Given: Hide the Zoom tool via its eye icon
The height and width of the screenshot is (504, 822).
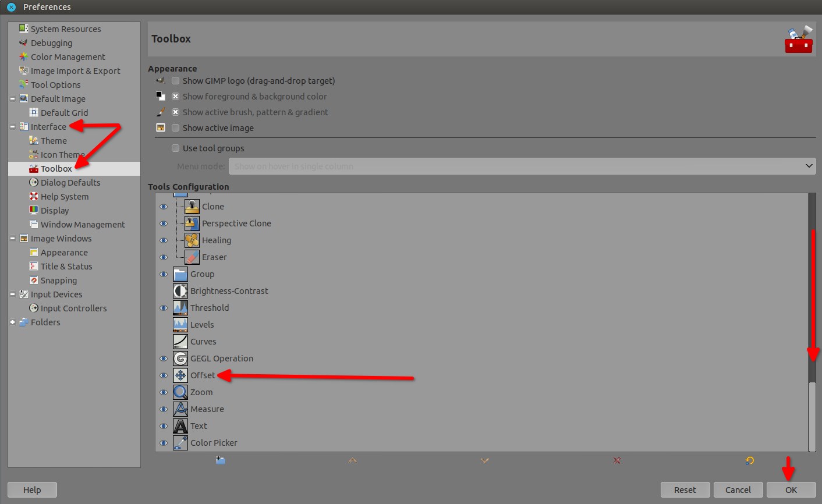Looking at the screenshot, I should coord(164,392).
